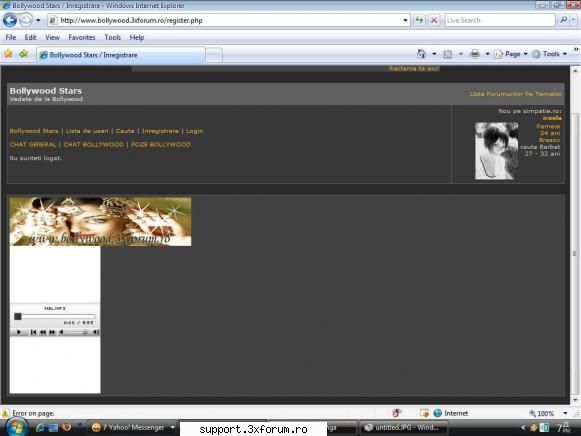Click the media player seek slider
Screen dimensions: 581x436
click(55, 316)
